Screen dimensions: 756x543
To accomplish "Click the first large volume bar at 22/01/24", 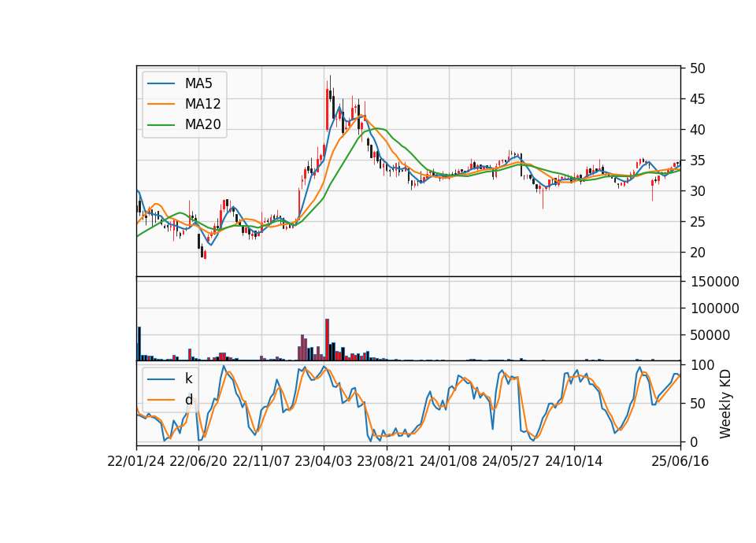I will click(x=139, y=344).
